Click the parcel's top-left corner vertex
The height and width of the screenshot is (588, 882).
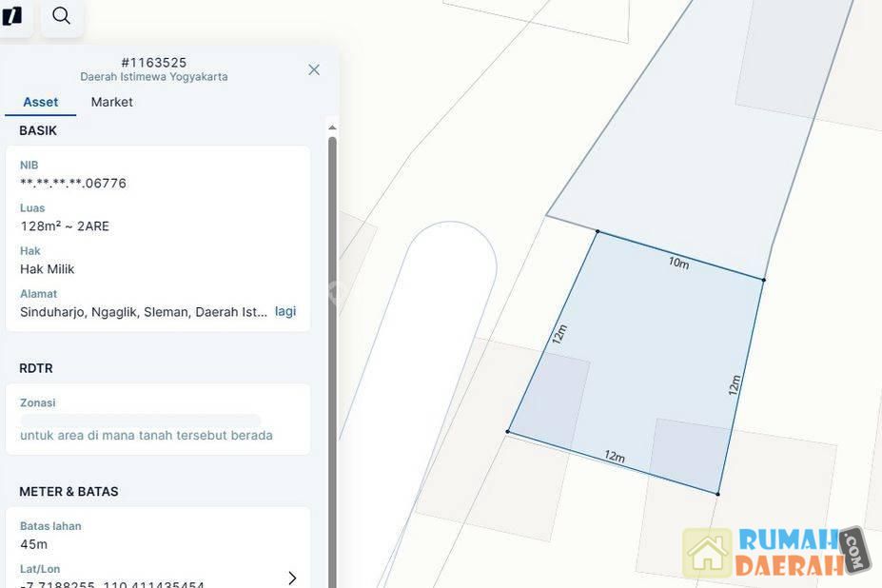pyautogui.click(x=598, y=231)
